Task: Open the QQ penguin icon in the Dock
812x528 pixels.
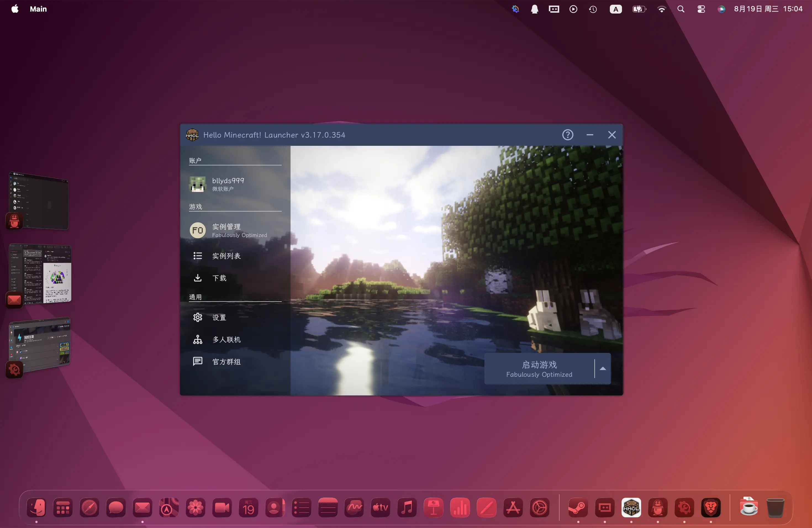Action: click(x=658, y=508)
